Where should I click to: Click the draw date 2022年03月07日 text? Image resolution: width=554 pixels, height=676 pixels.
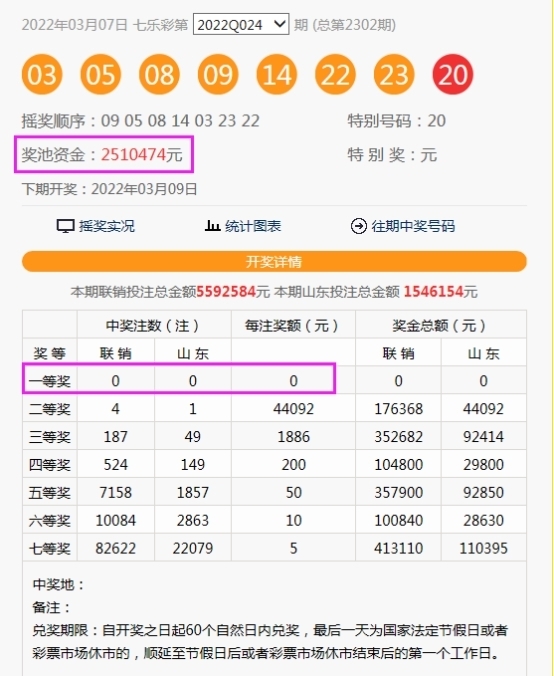coord(75,25)
